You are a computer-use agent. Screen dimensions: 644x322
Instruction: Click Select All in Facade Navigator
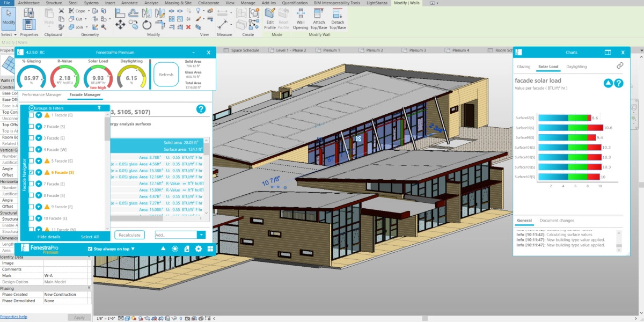[x=90, y=237]
